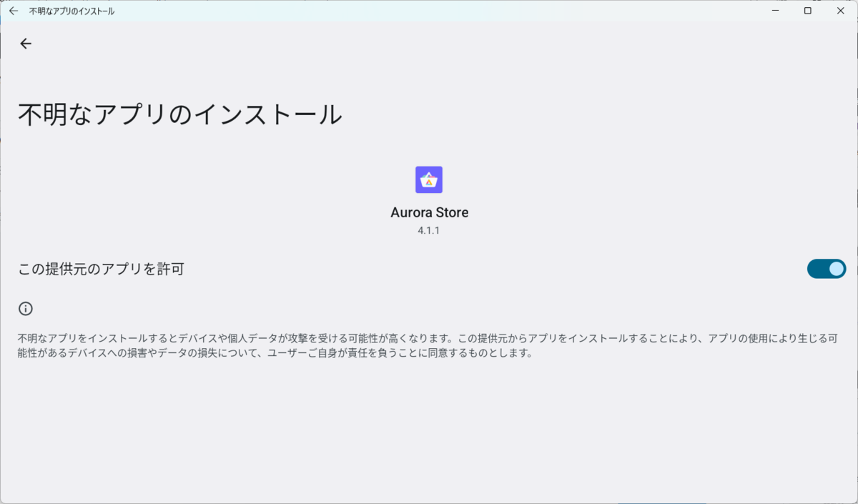The height and width of the screenshot is (504, 858).
Task: Close the window
Action: [x=840, y=11]
